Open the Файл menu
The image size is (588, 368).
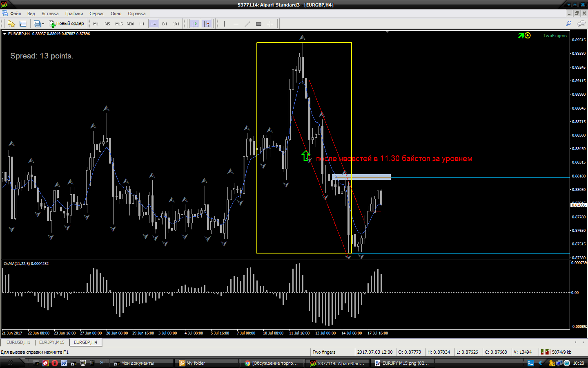click(x=16, y=13)
